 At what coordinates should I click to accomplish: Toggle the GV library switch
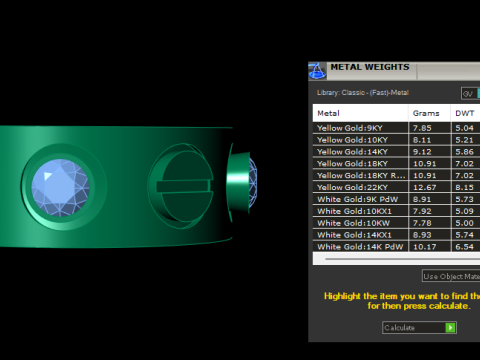470,94
